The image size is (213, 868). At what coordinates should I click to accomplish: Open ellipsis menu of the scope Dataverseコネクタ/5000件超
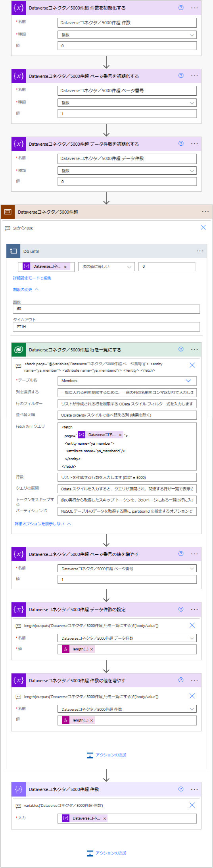pyautogui.click(x=205, y=212)
